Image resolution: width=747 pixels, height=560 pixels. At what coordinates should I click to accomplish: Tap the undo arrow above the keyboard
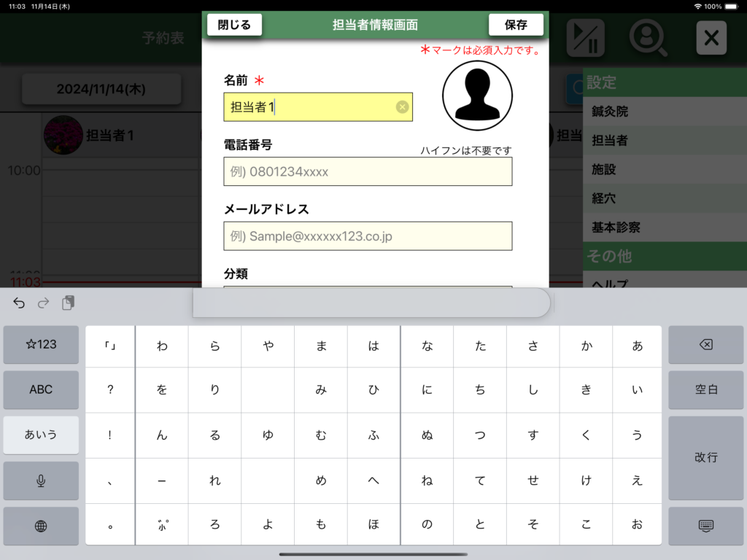(19, 303)
